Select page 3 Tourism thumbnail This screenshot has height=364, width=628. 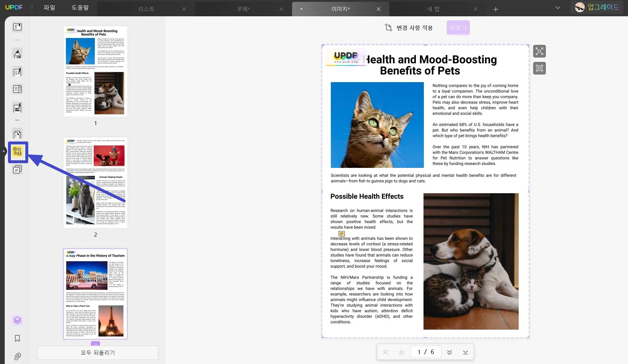point(95,294)
